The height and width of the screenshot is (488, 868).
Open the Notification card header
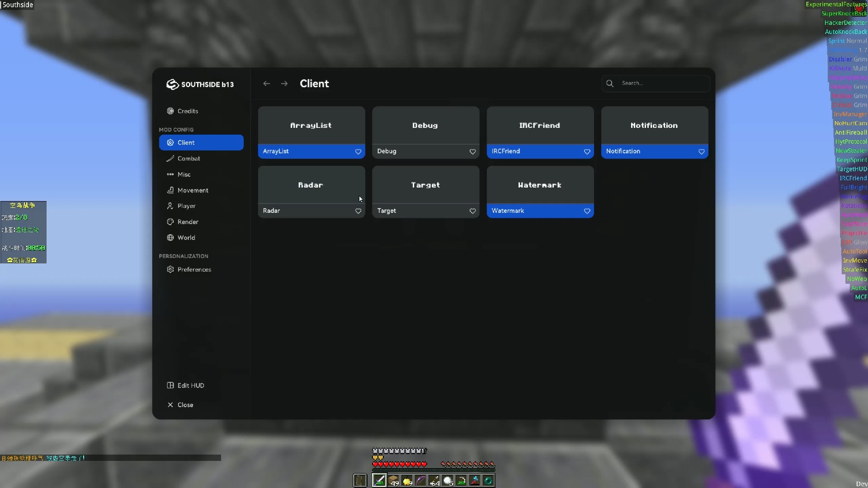[x=655, y=125]
